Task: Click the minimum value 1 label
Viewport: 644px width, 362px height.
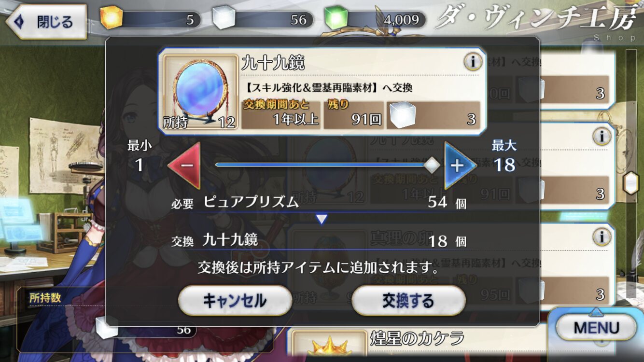Action: pos(139,165)
